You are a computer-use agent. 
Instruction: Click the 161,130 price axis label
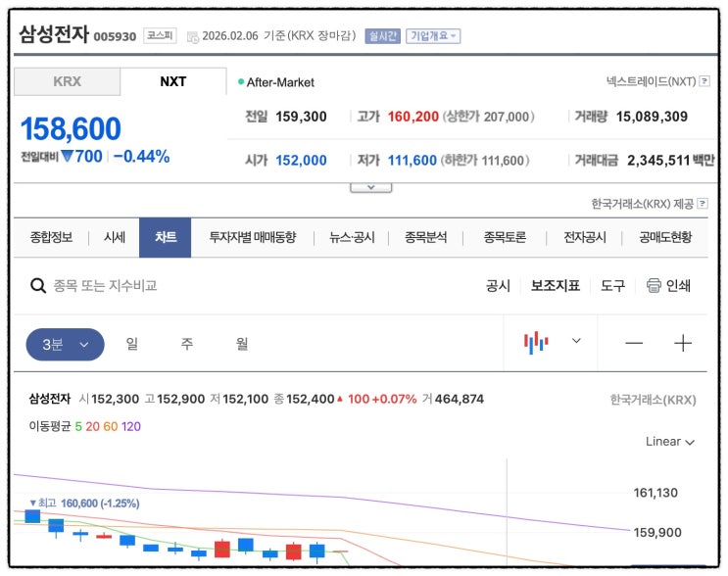point(655,493)
